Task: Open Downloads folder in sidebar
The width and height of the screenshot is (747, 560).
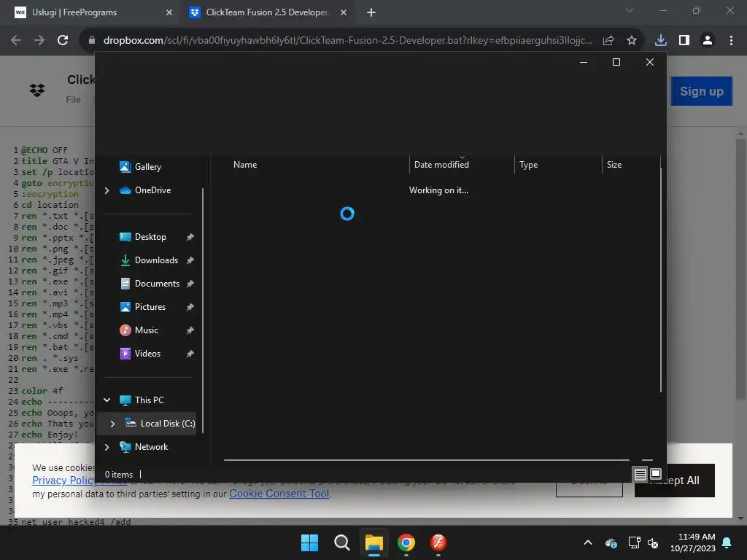Action: point(156,260)
